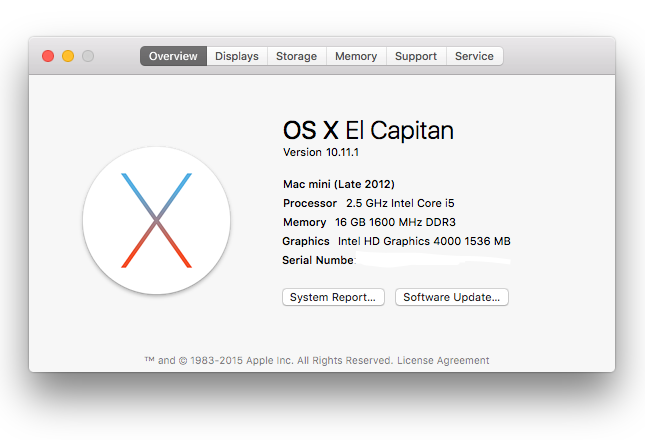645x440 pixels.
Task: Click the Serial Number label
Action: tap(318, 260)
